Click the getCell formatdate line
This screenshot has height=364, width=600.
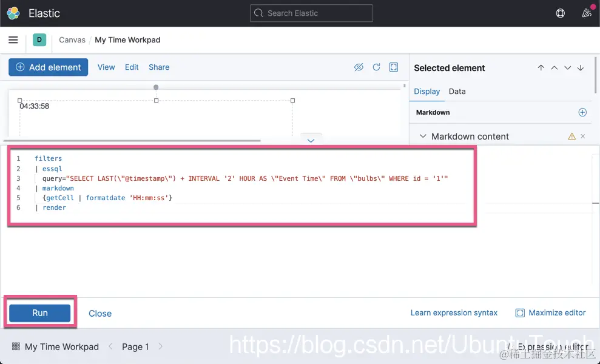click(x=107, y=198)
